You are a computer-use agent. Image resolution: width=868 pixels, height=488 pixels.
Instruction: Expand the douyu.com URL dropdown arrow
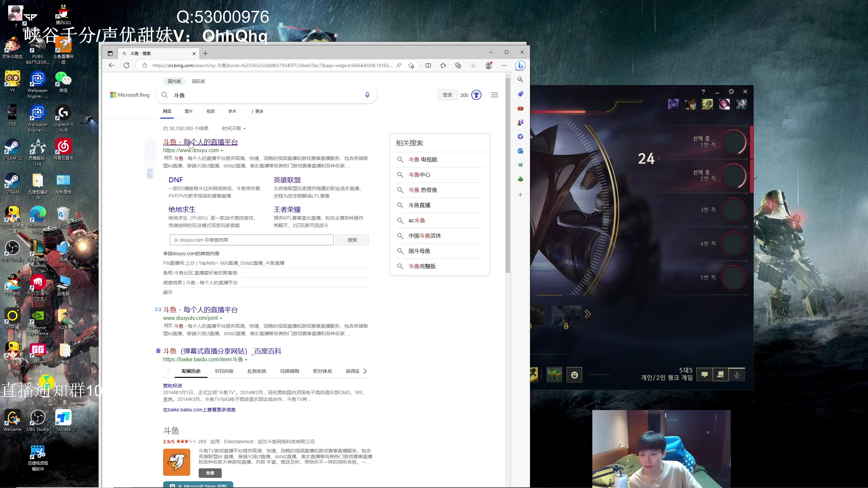(x=222, y=150)
